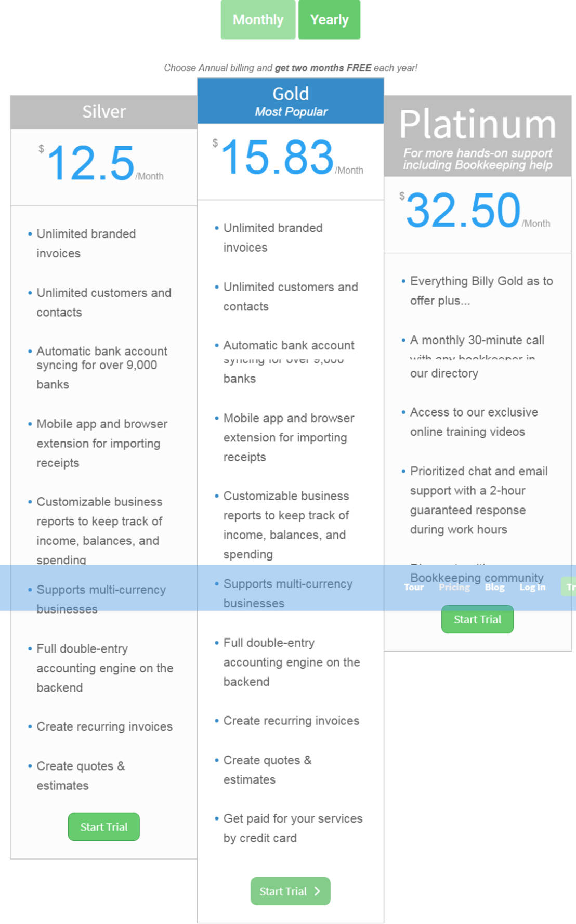Click the Gold price of 15.83
Screen dimensions: 576x924
tap(277, 158)
